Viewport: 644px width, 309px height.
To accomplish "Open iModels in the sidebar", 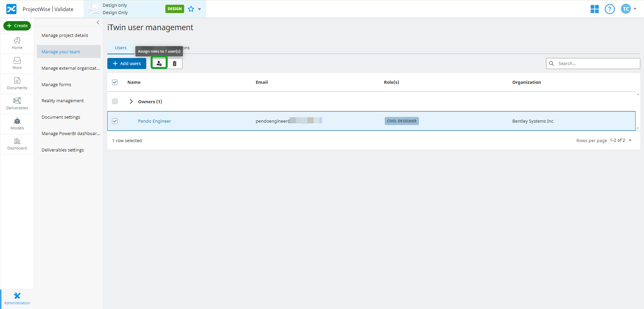I will pyautogui.click(x=17, y=124).
